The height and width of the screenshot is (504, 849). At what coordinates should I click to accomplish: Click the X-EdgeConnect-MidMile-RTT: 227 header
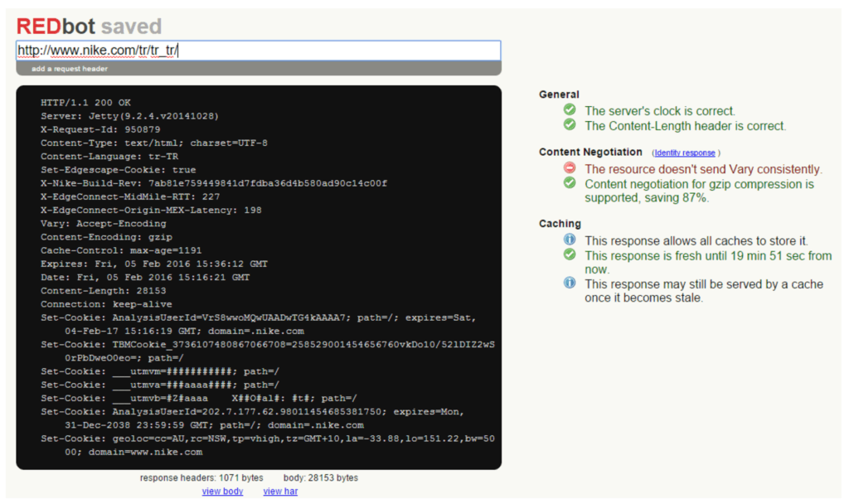coord(130,196)
